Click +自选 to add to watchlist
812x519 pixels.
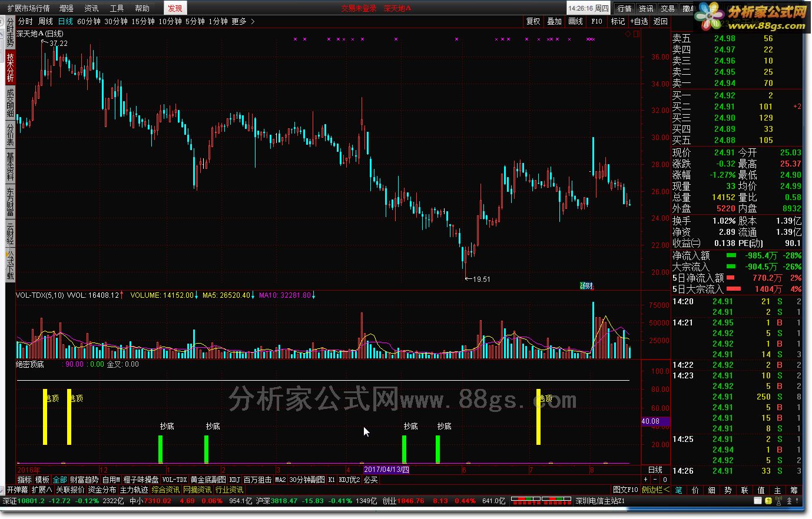click(x=639, y=21)
